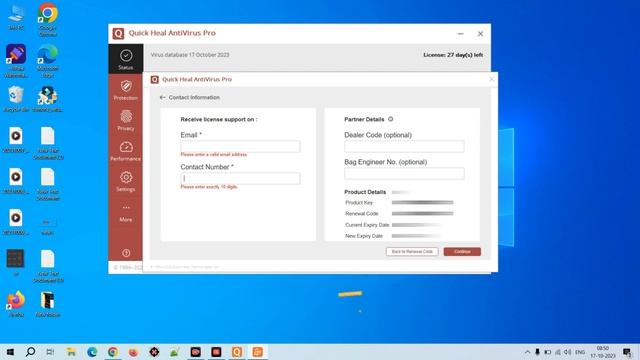Open the Windows Start menu
640x360 pixels.
pos(10,352)
